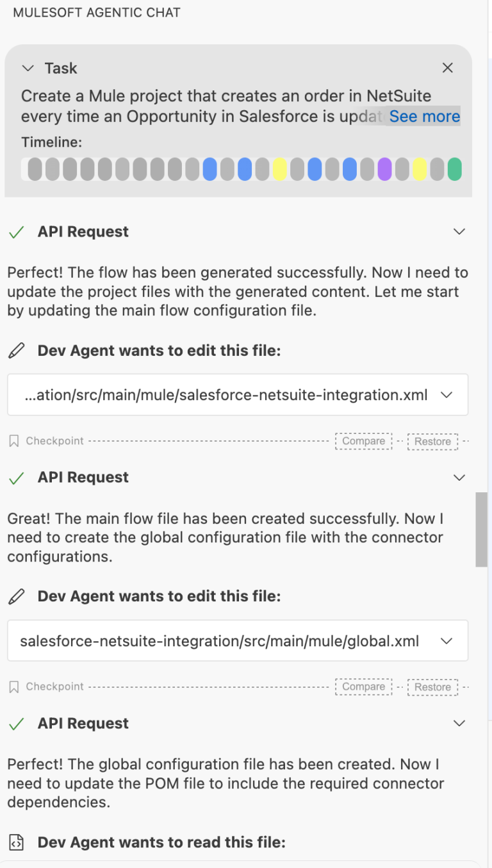Click the bookmark icon on second Checkpoint row
492x868 pixels.
click(14, 686)
